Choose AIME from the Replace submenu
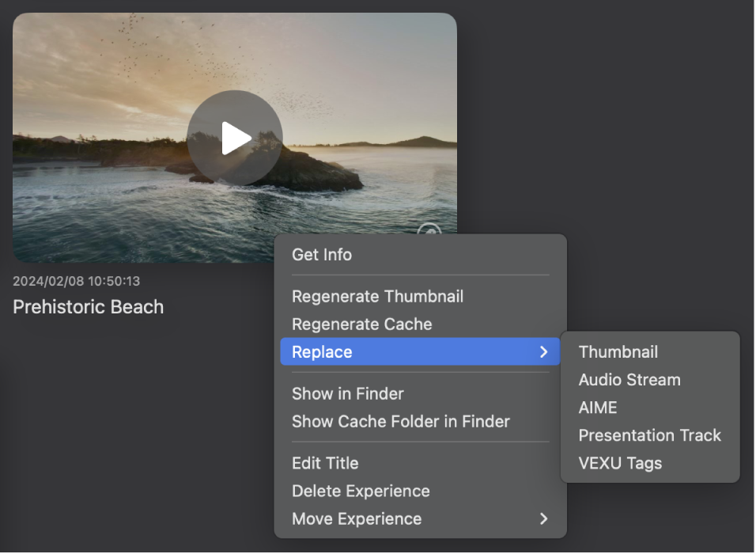The width and height of the screenshot is (756, 554). 598,407
